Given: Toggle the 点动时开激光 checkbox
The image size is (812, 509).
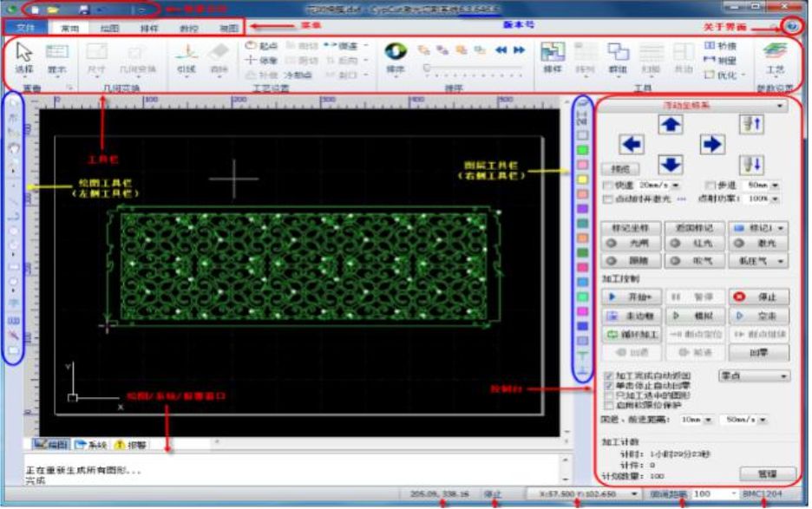Looking at the screenshot, I should [608, 199].
